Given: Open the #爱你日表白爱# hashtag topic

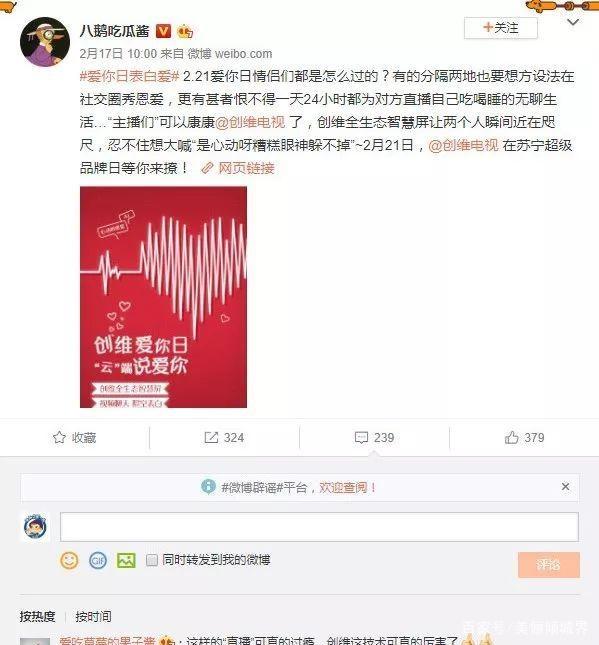Looking at the screenshot, I should click(x=130, y=76).
